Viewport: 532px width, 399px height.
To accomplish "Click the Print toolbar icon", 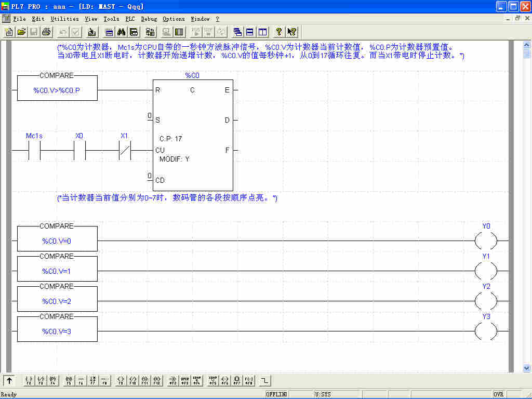I will (46, 32).
